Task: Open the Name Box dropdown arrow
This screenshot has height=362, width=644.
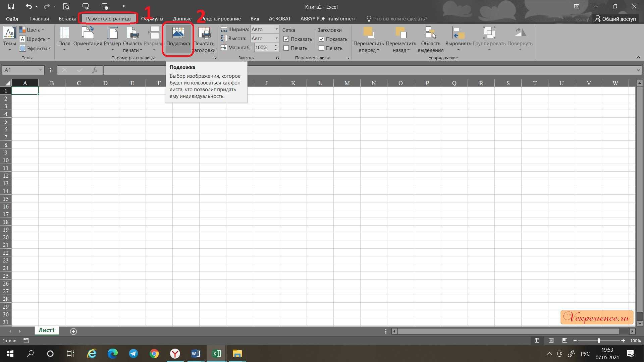Action: point(40,70)
